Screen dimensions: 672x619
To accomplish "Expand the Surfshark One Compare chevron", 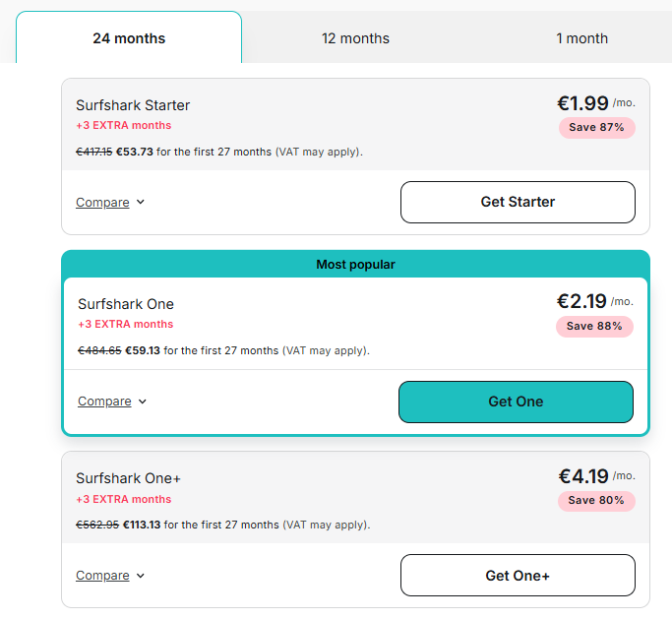I will pos(143,402).
